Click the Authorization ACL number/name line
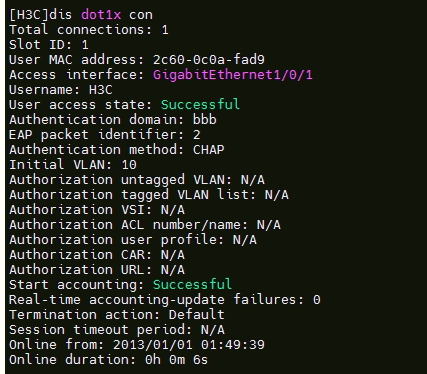This screenshot has height=374, width=427. pyautogui.click(x=145, y=225)
